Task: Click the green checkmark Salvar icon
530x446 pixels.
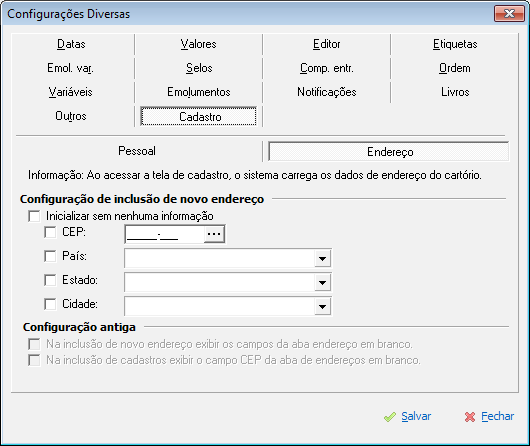Action: 390,417
